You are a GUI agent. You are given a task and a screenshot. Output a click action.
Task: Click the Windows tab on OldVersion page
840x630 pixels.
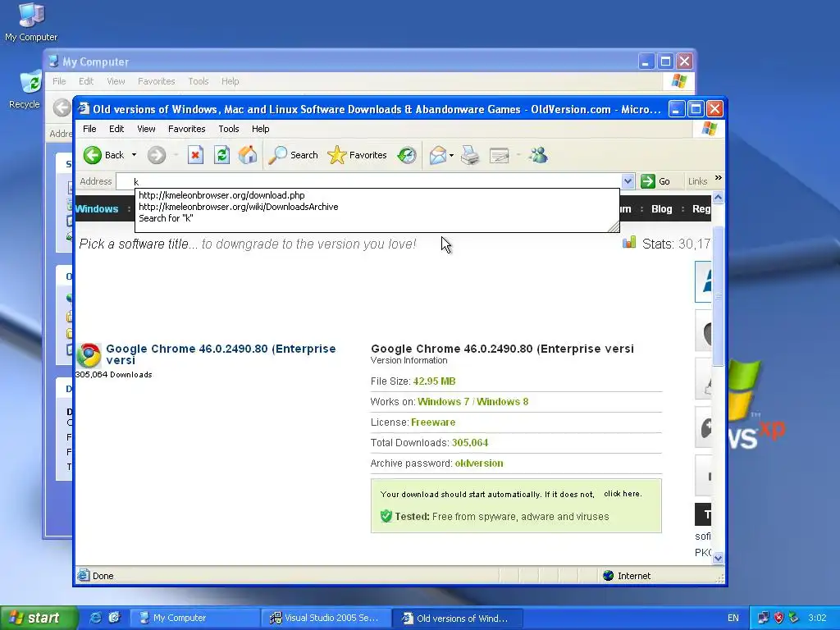point(97,209)
